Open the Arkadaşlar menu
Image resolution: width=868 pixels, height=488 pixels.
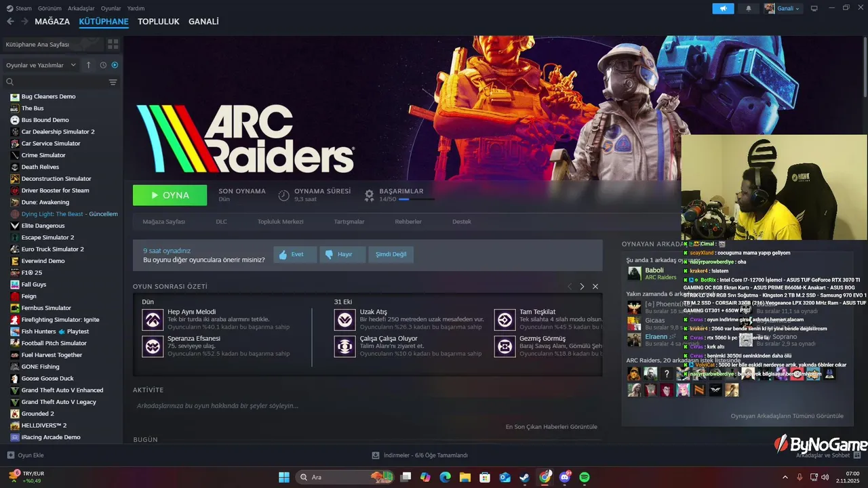(x=81, y=8)
